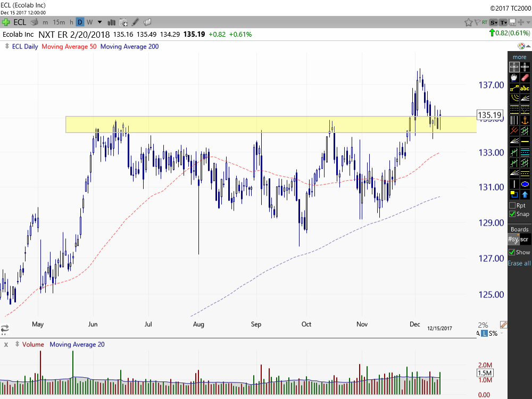Toggle the Show drawings checkbox
The width and height of the screenshot is (532, 399).
512,252
